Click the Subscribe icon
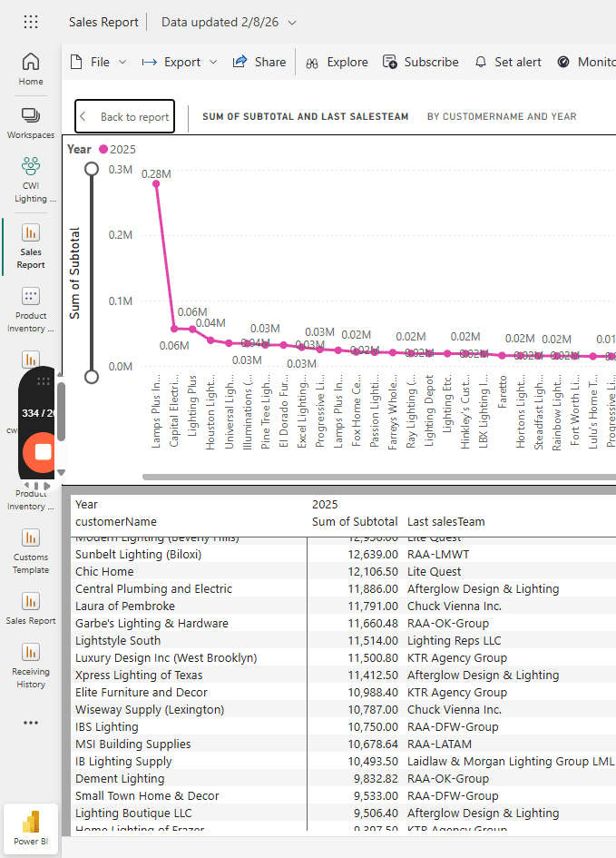The width and height of the screenshot is (616, 858). point(390,62)
